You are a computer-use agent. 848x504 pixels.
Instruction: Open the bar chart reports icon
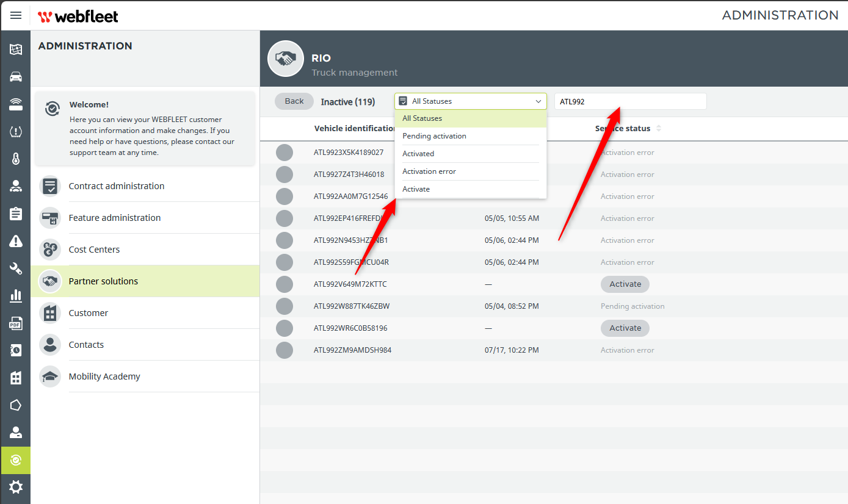coord(16,296)
